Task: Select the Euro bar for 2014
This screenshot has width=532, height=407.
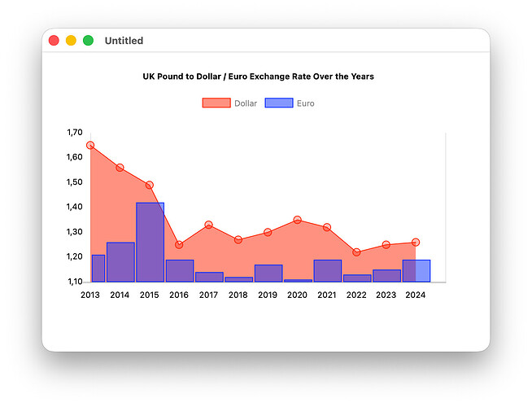Action: click(120, 261)
